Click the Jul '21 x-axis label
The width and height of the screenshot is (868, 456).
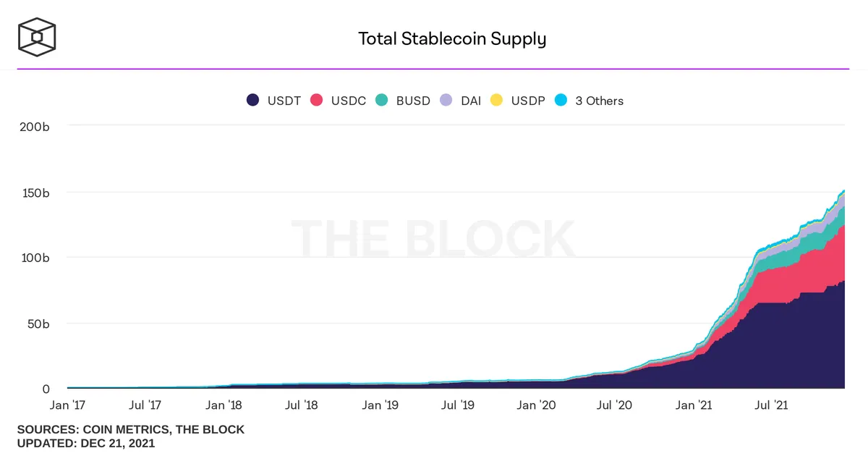click(x=771, y=405)
